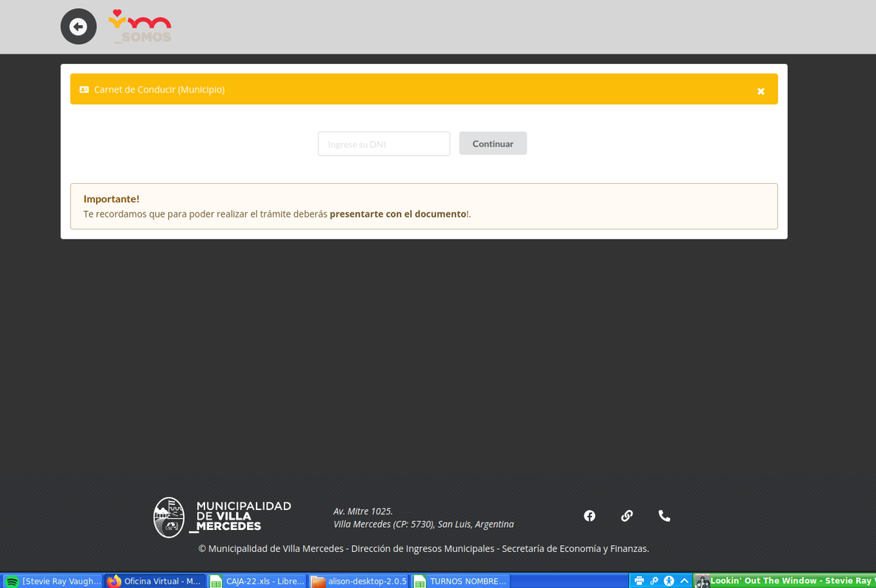Image resolution: width=876 pixels, height=588 pixels.
Task: Open TURNOS NOMBRE spreadsheet taskbar entry
Action: pos(461,581)
